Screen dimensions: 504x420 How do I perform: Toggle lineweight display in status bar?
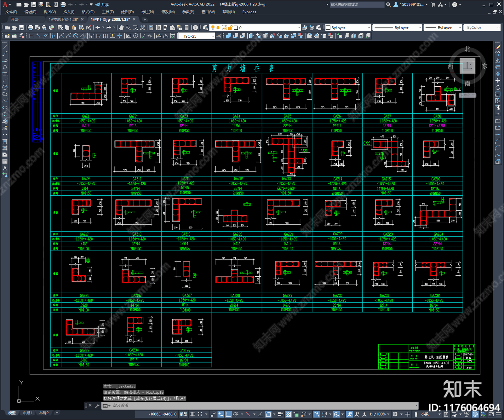280,414
